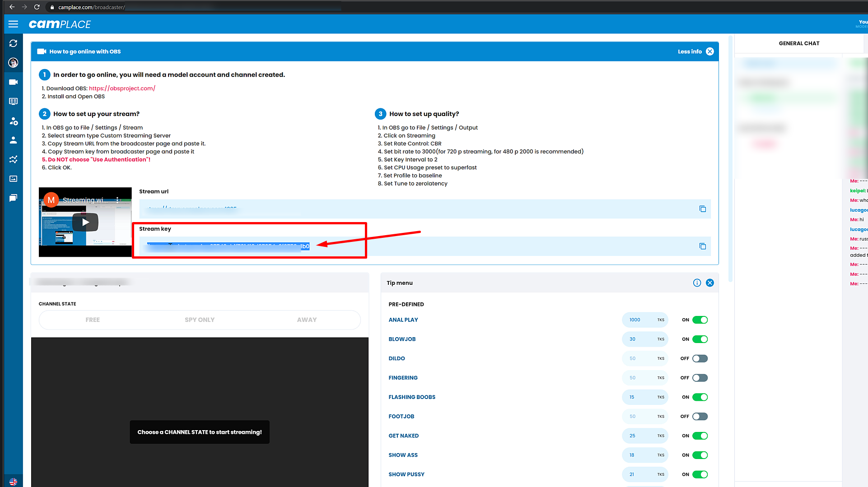Collapse the OBS guide with Less info

point(690,51)
